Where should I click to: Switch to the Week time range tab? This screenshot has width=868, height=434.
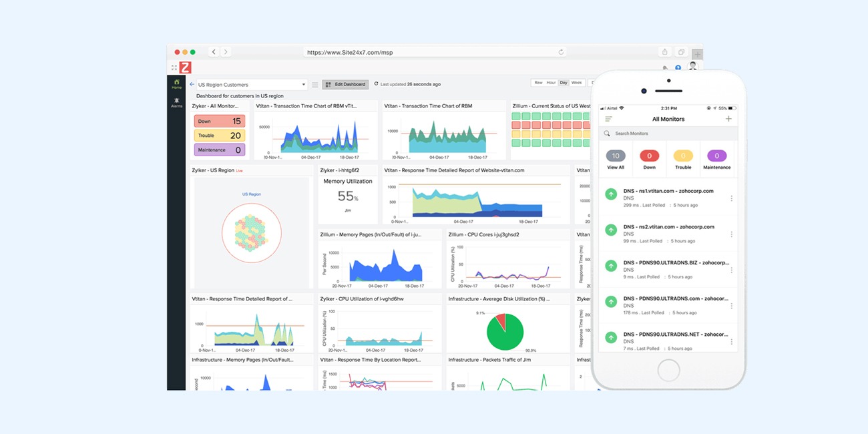pyautogui.click(x=576, y=82)
